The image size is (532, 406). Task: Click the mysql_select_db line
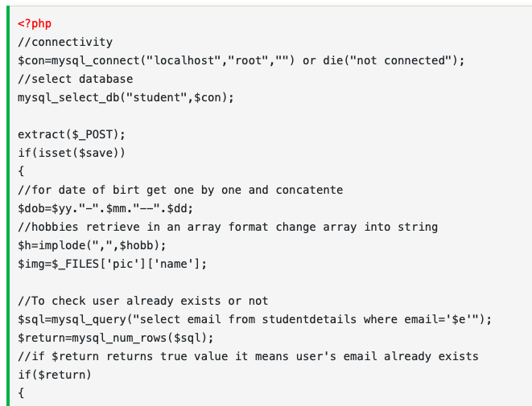(x=126, y=97)
